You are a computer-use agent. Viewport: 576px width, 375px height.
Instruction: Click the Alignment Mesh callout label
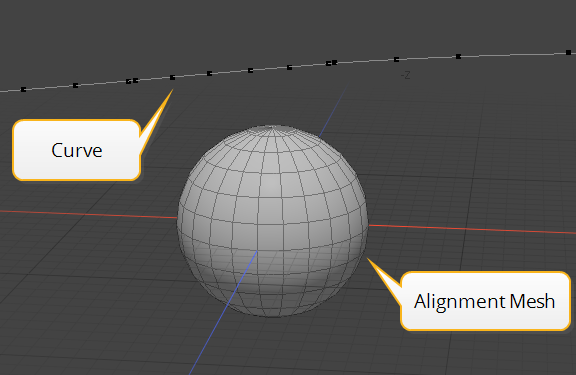point(484,302)
